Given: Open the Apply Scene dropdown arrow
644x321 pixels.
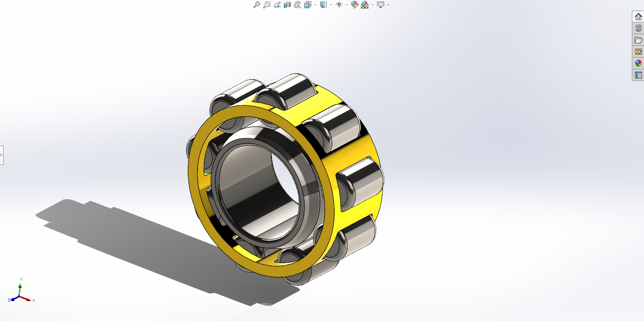Looking at the screenshot, I should coord(372,5).
